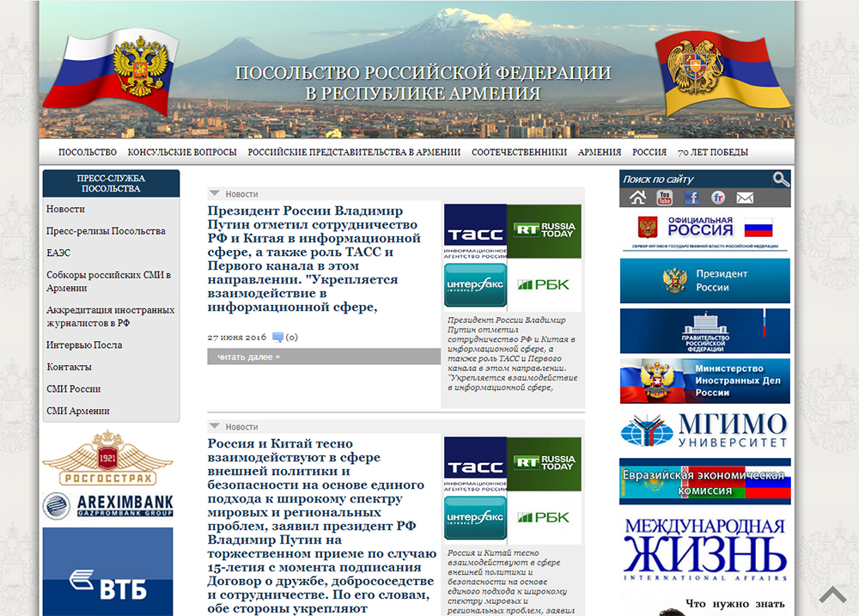Click the Russian flag emblem in header
The height and width of the screenshot is (616, 859).
point(110,71)
